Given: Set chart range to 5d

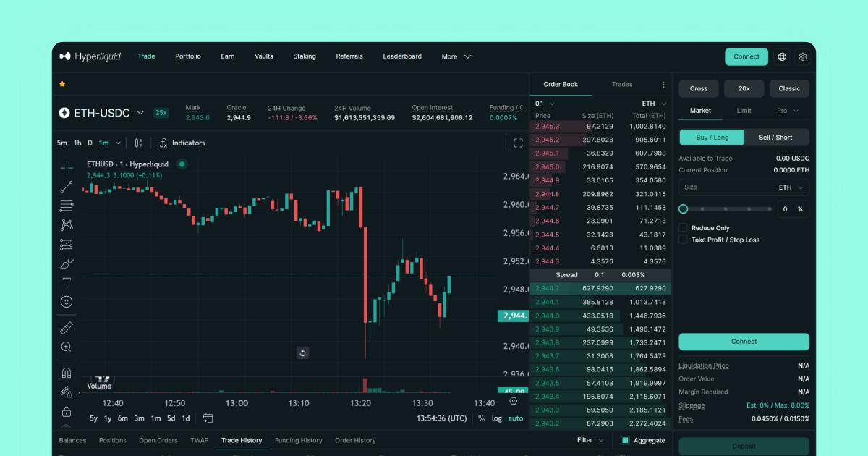Looking at the screenshot, I should [x=171, y=418].
